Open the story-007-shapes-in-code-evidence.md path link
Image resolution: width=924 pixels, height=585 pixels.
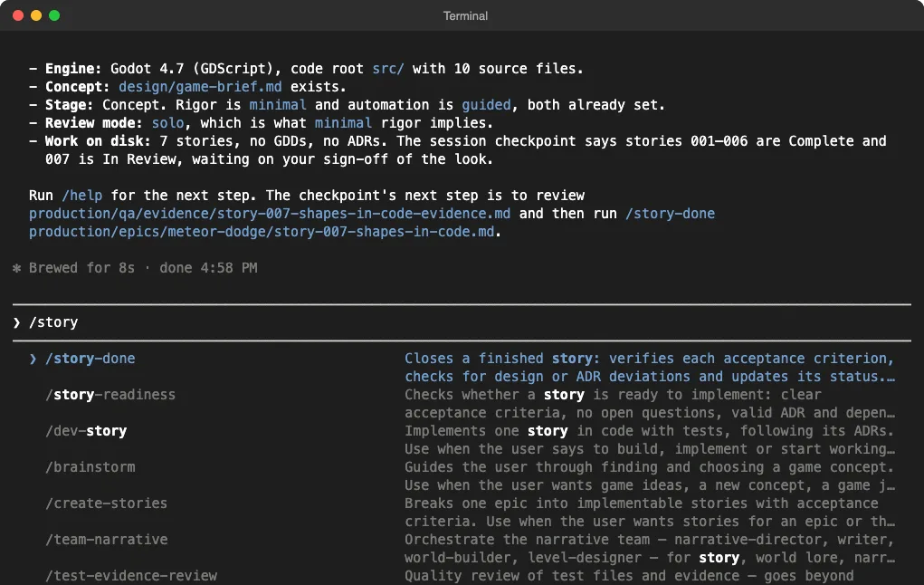270,214
